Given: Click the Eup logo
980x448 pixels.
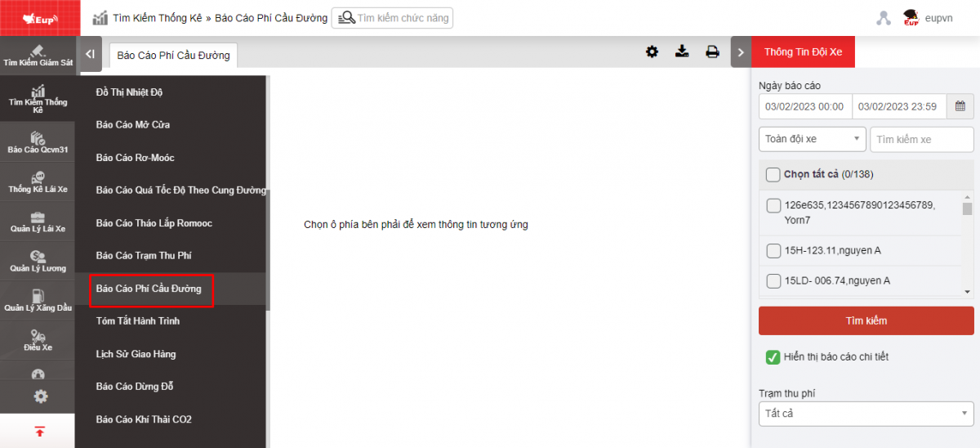Looking at the screenshot, I should click(x=39, y=17).
